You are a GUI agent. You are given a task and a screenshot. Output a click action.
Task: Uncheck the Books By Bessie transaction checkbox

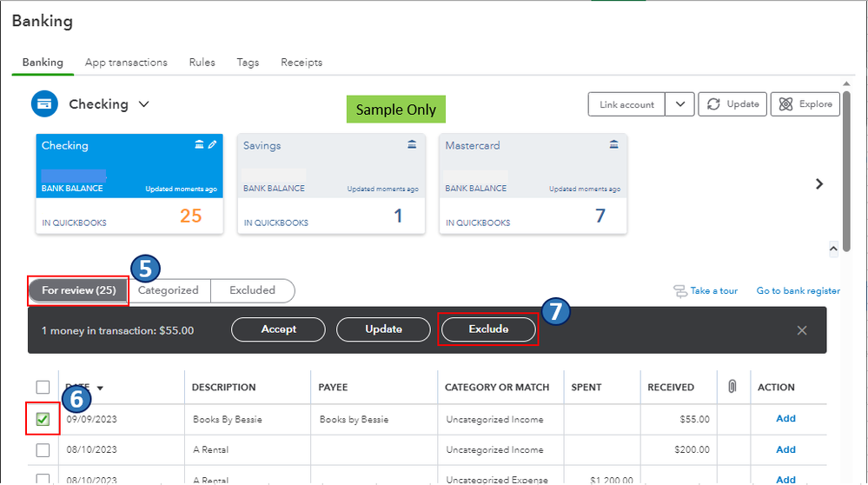[x=43, y=420]
